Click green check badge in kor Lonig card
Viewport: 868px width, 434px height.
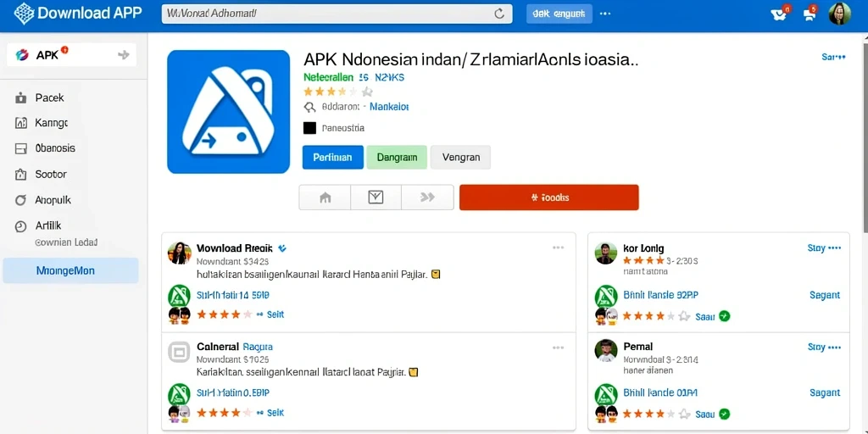(724, 316)
